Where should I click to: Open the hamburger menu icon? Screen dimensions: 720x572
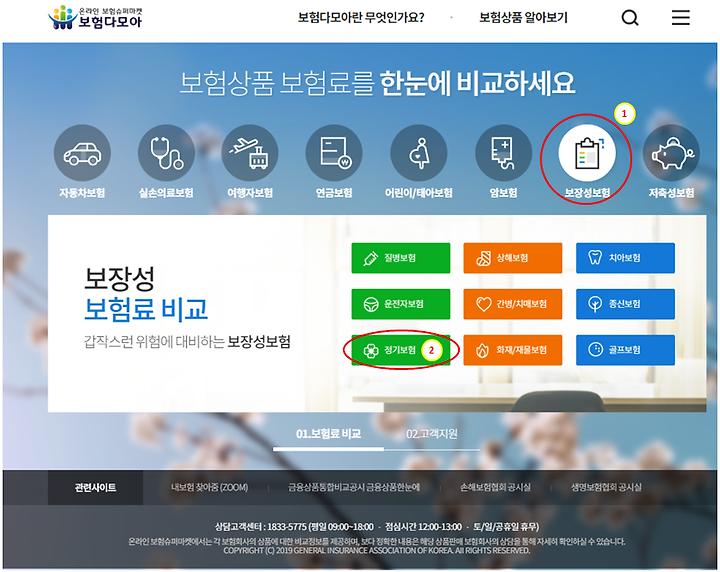point(681,17)
